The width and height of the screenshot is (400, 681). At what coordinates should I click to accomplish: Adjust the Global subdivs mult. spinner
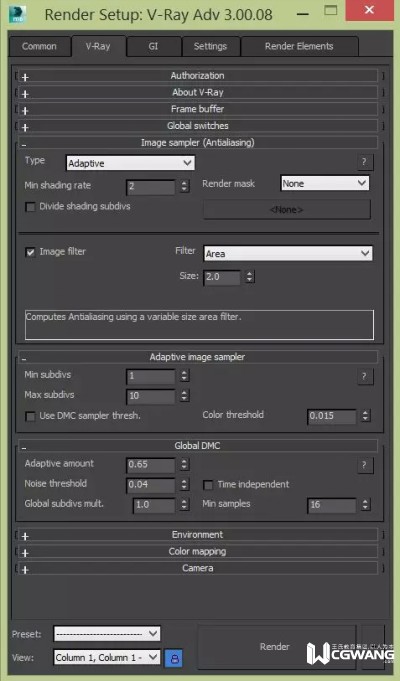[185, 505]
